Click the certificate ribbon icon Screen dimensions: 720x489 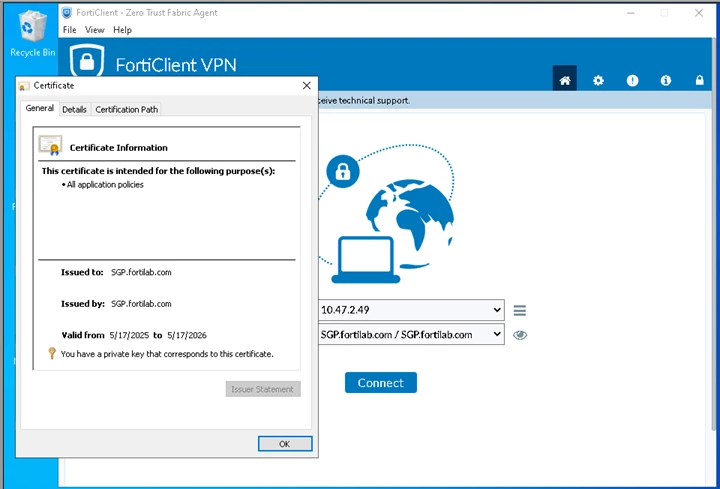point(51,145)
